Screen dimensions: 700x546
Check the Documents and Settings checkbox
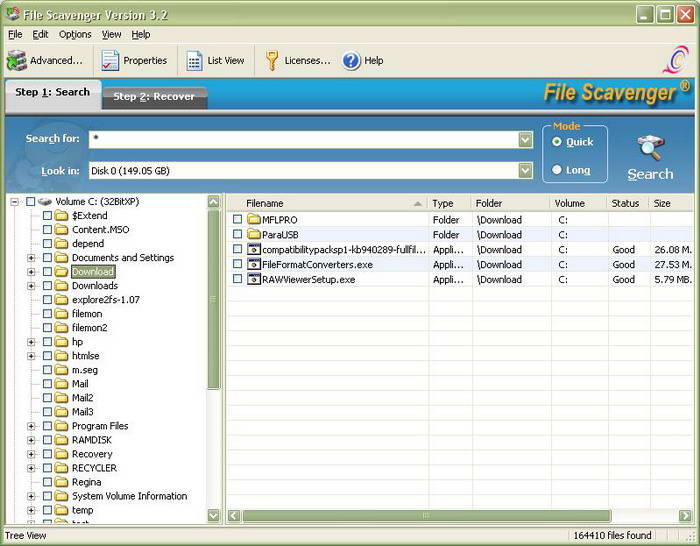coord(47,258)
